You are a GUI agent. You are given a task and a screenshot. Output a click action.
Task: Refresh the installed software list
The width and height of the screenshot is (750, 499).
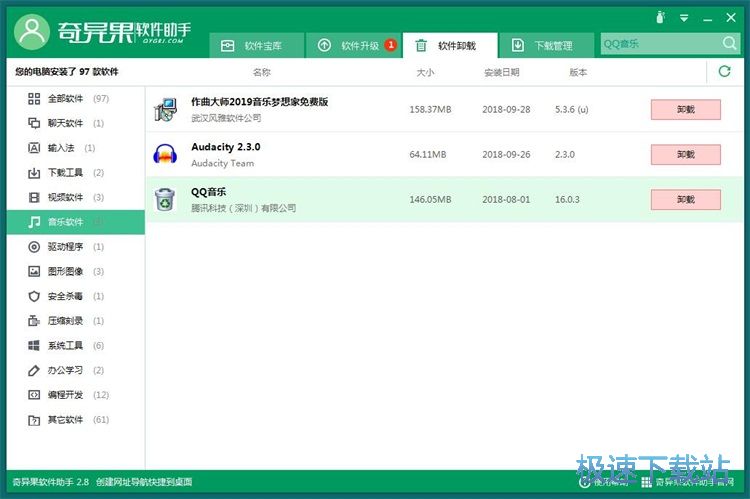pos(725,72)
